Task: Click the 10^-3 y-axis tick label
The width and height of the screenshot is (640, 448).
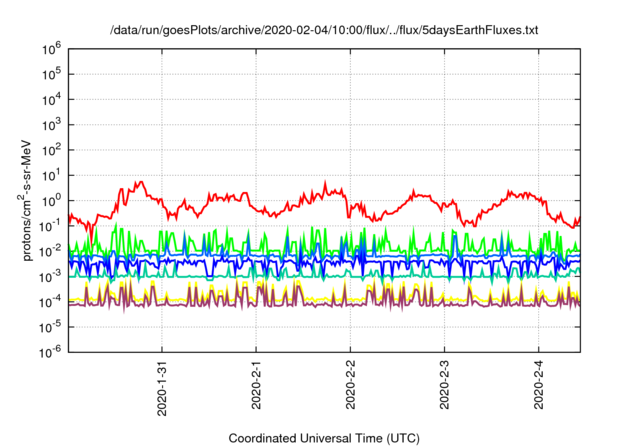Action: click(x=51, y=277)
